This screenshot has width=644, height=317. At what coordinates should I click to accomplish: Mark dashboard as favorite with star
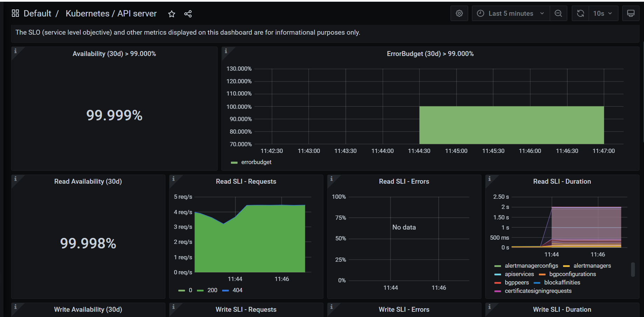point(172,14)
